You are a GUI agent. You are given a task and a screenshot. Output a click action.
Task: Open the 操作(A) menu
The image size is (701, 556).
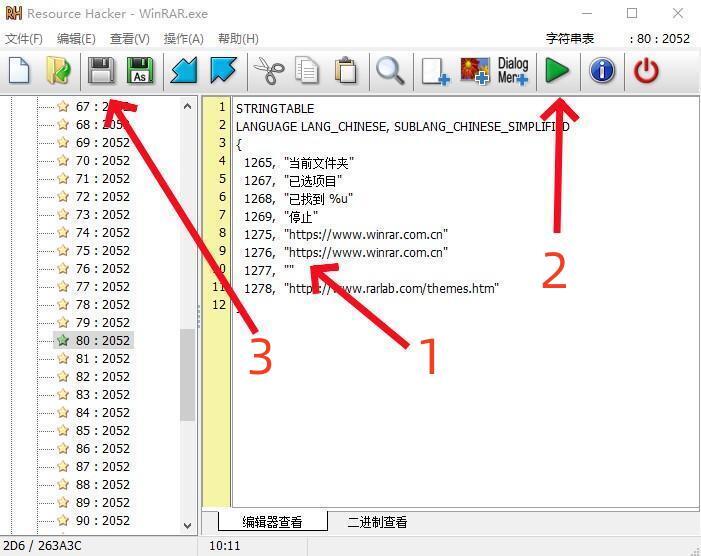(183, 39)
